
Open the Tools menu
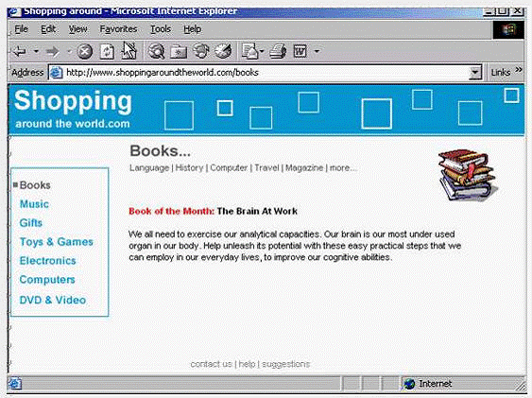pyautogui.click(x=161, y=29)
